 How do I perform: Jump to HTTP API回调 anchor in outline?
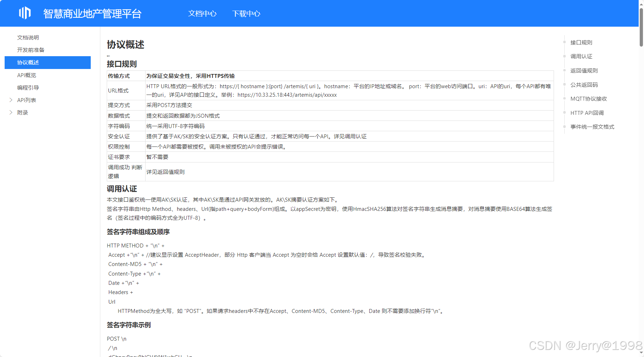point(587,113)
